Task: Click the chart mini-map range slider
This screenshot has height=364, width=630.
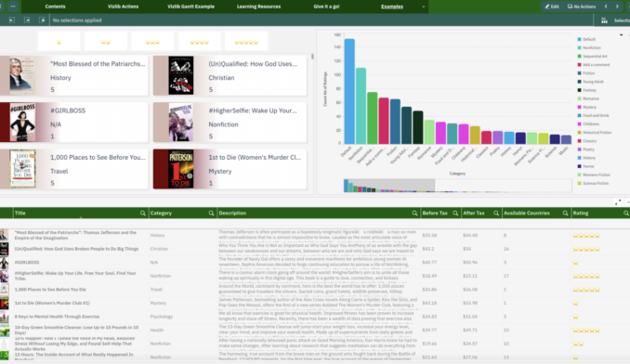Action: tap(389, 186)
